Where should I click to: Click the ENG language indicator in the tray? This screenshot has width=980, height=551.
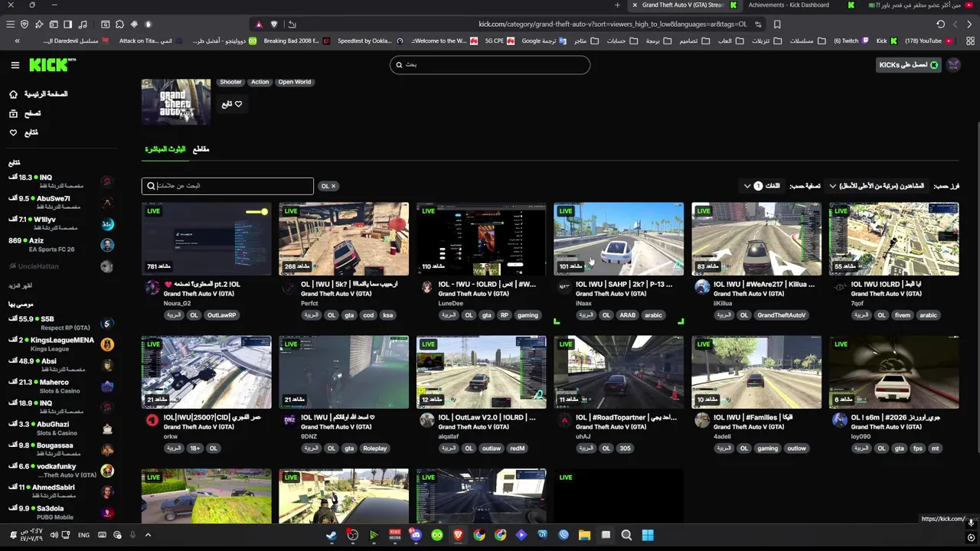(x=83, y=535)
